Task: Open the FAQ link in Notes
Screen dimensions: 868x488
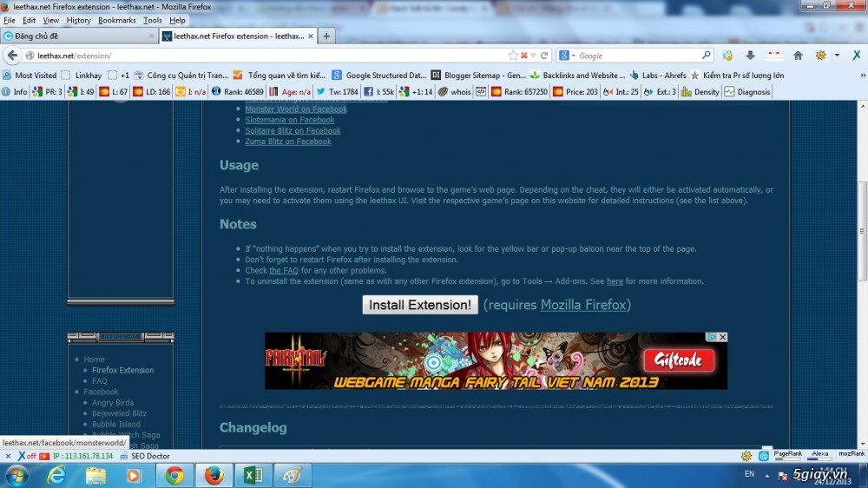Action: coord(284,270)
